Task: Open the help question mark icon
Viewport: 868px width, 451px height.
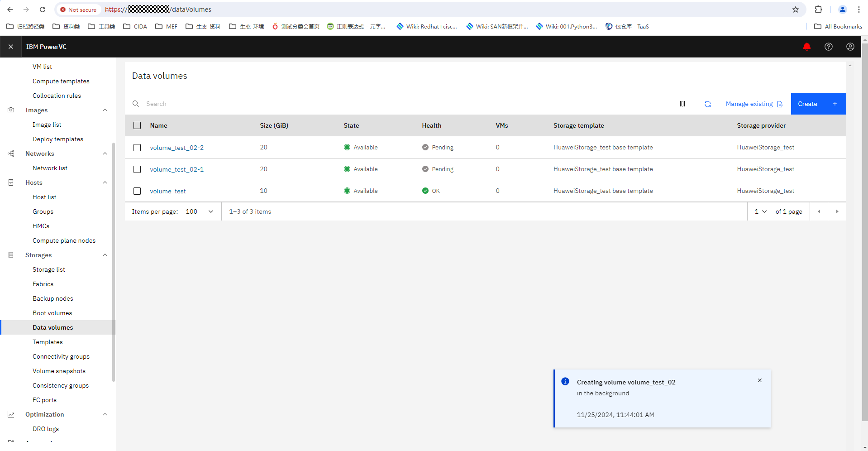Action: click(x=828, y=47)
